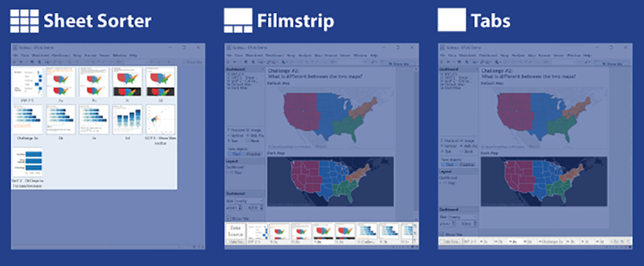Click Web Page object in Filmstrip window
The height and width of the screenshot is (266, 644).
(x=254, y=135)
